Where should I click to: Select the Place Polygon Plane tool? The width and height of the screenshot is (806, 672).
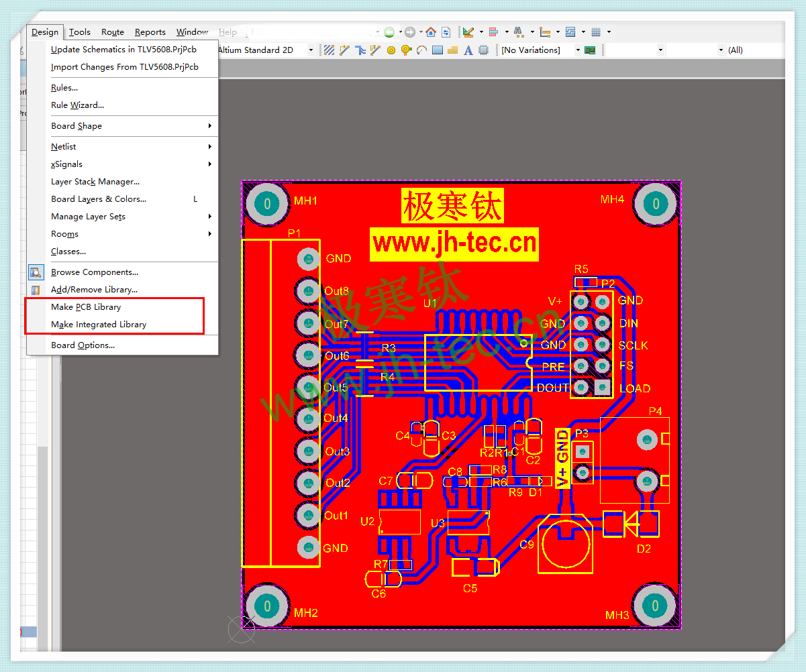click(453, 50)
